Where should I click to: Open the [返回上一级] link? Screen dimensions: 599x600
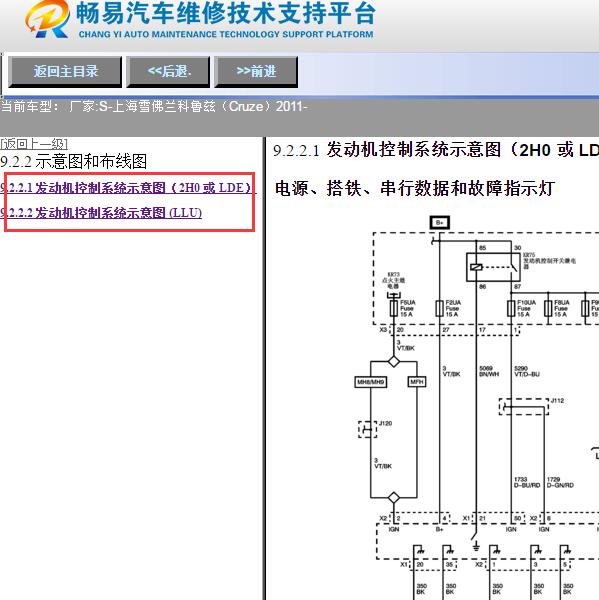[x=34, y=144]
